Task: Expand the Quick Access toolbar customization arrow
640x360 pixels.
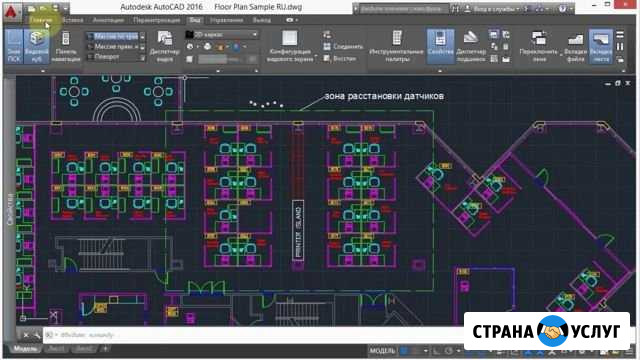Action: [x=66, y=8]
